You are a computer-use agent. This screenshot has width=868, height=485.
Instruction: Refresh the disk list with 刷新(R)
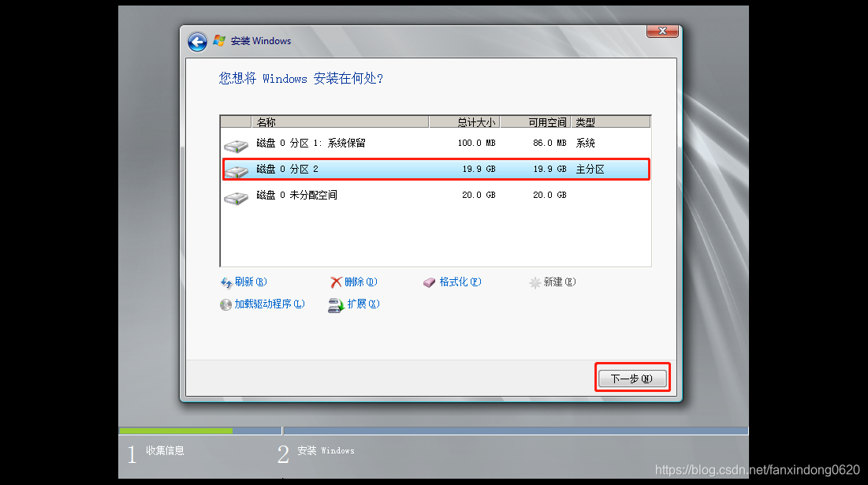250,282
